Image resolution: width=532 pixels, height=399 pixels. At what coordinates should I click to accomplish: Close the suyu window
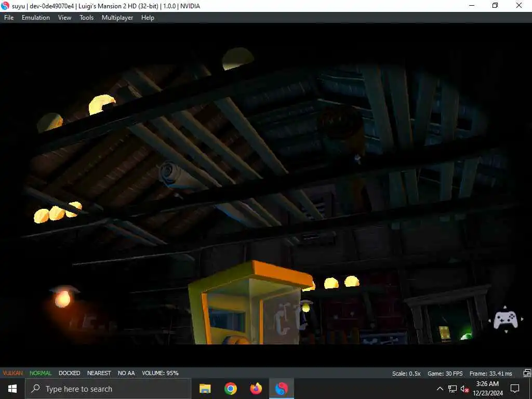(519, 6)
